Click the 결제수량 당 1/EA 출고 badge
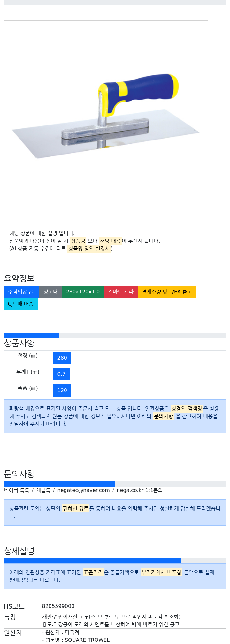 point(167,292)
